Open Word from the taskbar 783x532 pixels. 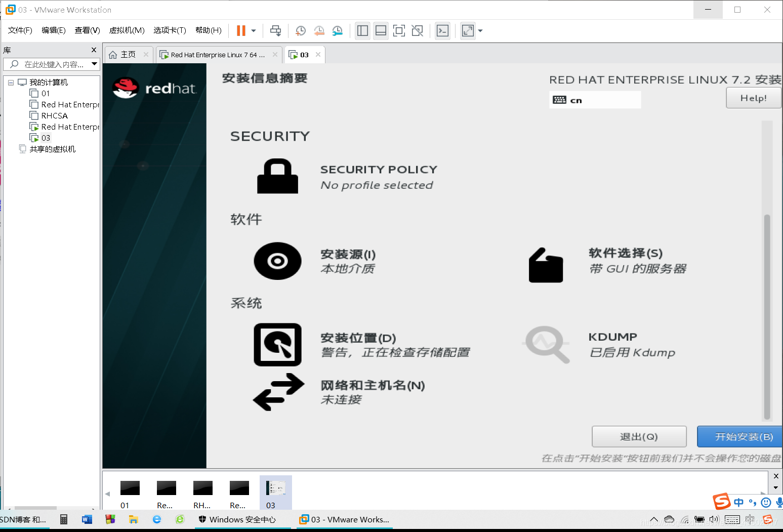(x=87, y=519)
